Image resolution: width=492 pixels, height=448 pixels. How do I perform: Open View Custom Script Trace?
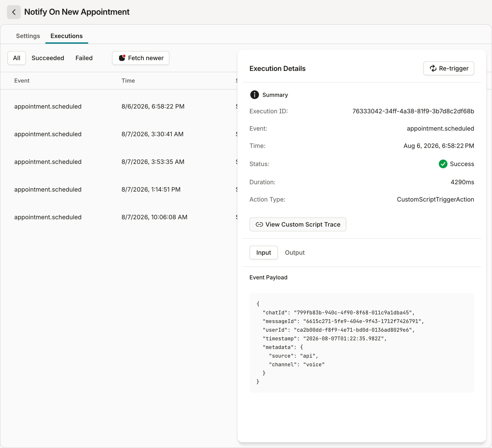[297, 224]
